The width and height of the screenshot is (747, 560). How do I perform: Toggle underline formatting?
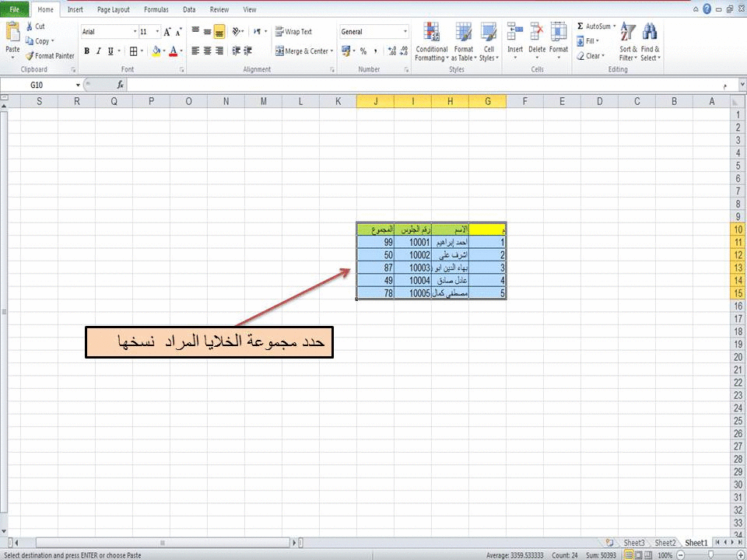click(x=110, y=51)
